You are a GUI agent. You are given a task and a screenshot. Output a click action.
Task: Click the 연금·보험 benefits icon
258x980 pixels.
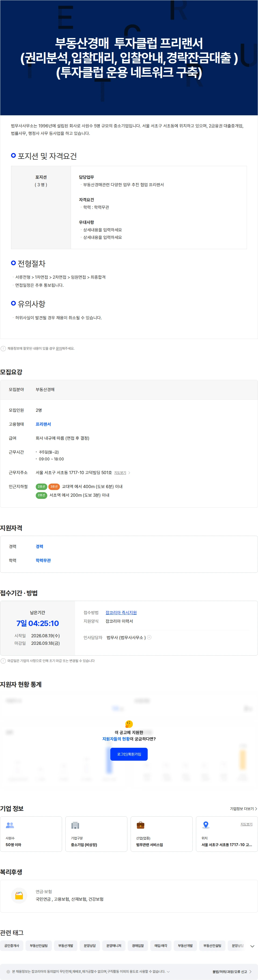[x=19, y=896]
